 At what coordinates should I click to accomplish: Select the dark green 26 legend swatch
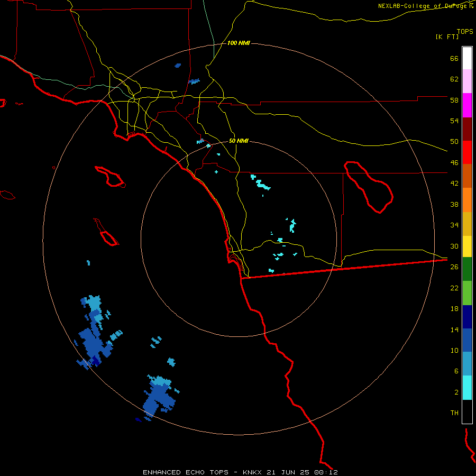467,269
